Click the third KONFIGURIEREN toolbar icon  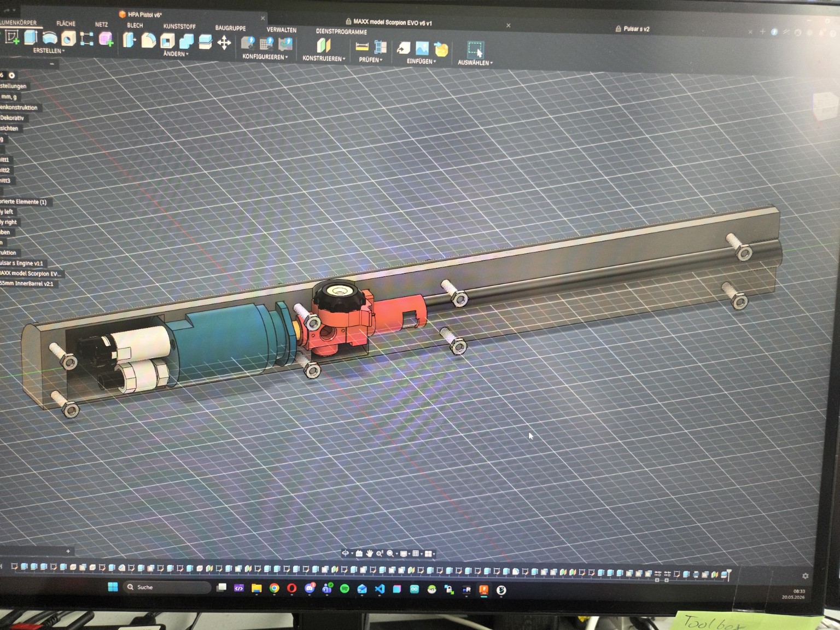[x=285, y=44]
